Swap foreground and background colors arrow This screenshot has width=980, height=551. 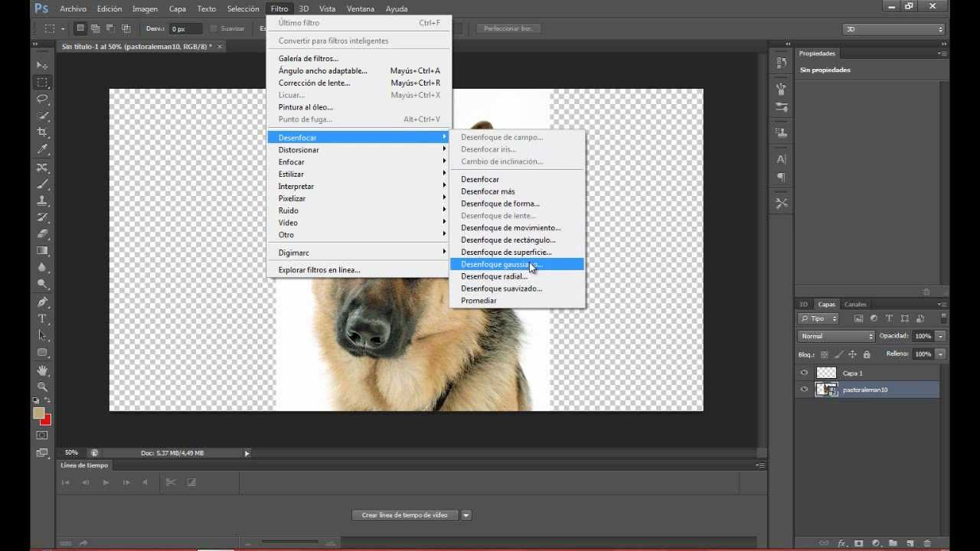[x=47, y=401]
